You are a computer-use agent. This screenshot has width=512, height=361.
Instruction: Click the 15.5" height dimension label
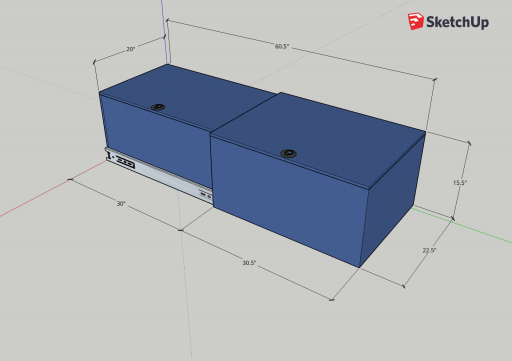pos(460,183)
